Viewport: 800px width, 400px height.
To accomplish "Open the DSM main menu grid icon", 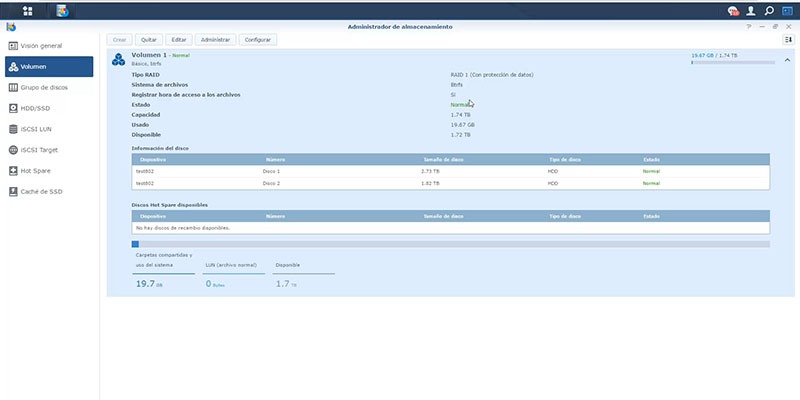I will pyautogui.click(x=28, y=11).
